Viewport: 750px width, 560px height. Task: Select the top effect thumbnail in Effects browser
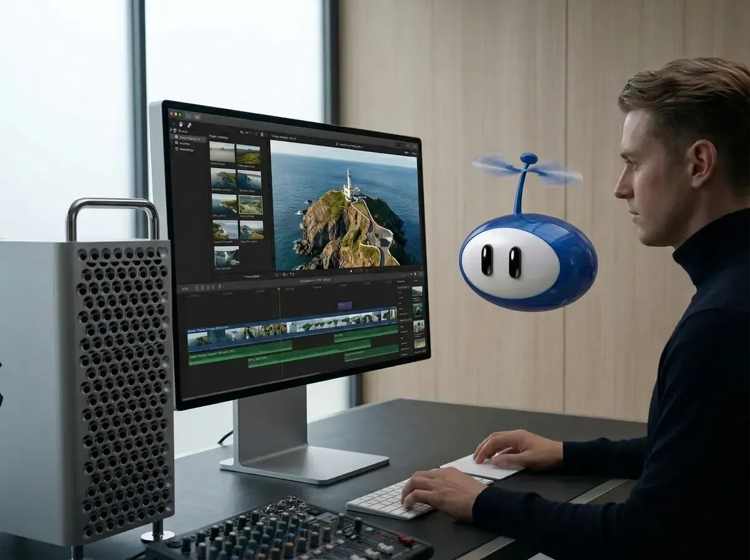pos(417,291)
